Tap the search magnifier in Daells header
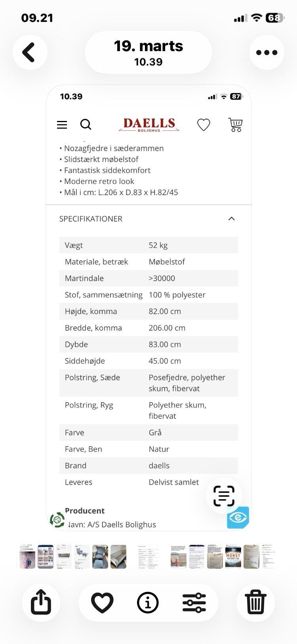The width and height of the screenshot is (297, 644). click(86, 125)
